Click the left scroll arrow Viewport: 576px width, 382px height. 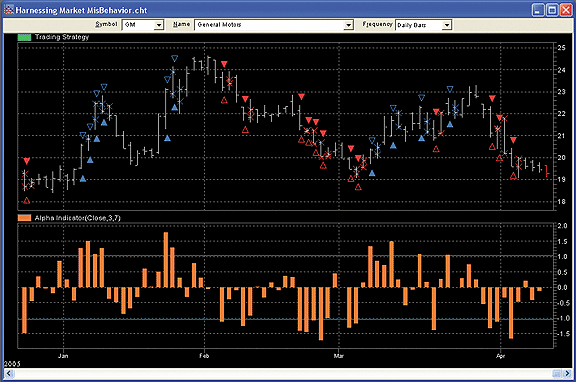[x=9, y=374]
